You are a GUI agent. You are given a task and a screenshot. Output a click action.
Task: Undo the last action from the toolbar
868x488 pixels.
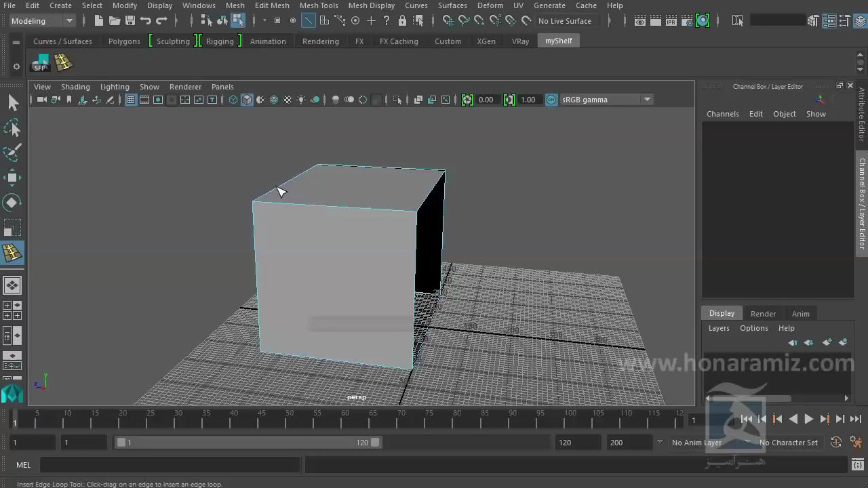[x=146, y=21]
